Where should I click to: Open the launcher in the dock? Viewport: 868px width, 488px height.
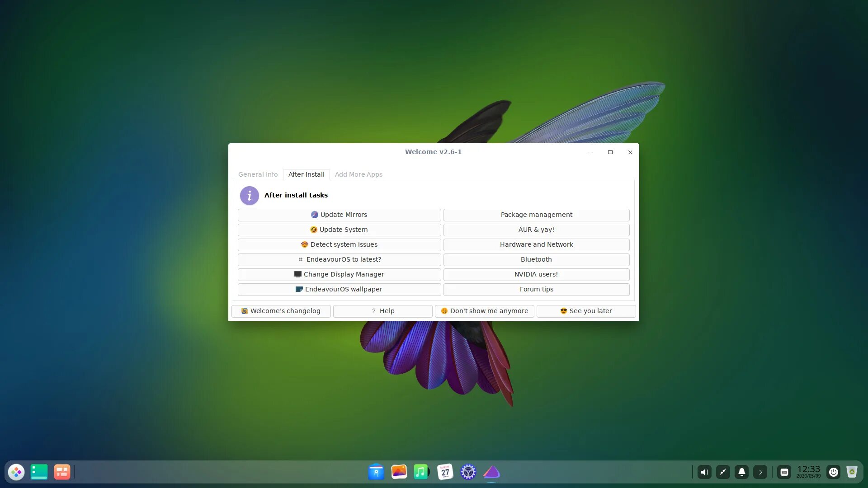pyautogui.click(x=16, y=472)
